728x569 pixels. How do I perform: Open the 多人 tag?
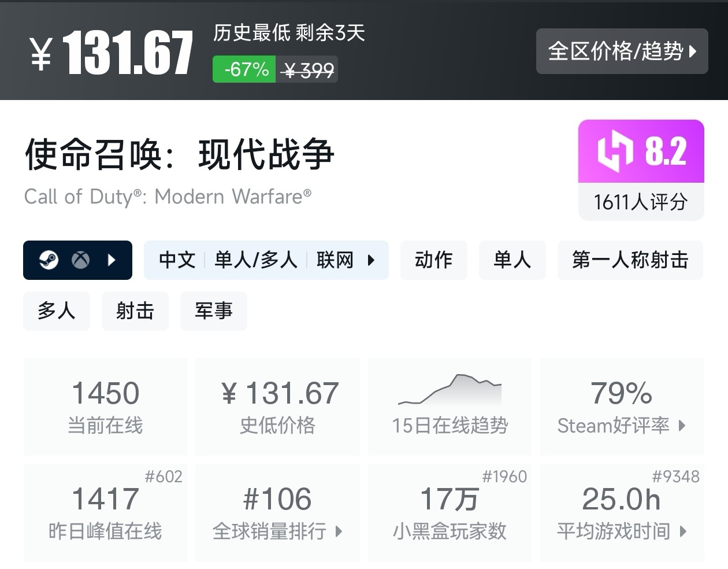57,311
